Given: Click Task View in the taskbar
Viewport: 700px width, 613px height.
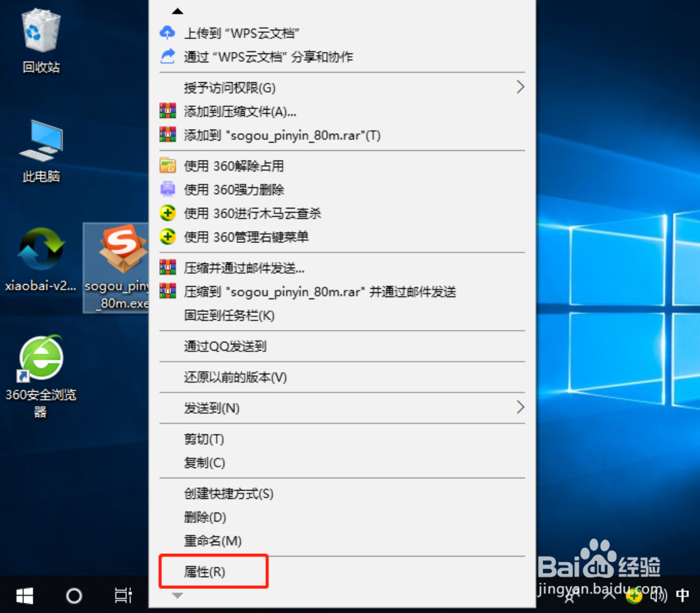Looking at the screenshot, I should click(x=122, y=595).
